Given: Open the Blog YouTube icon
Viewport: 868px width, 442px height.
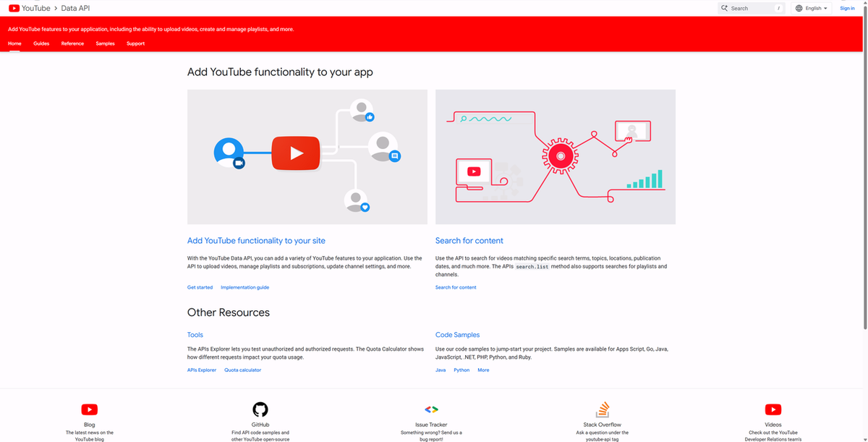Looking at the screenshot, I should point(90,409).
